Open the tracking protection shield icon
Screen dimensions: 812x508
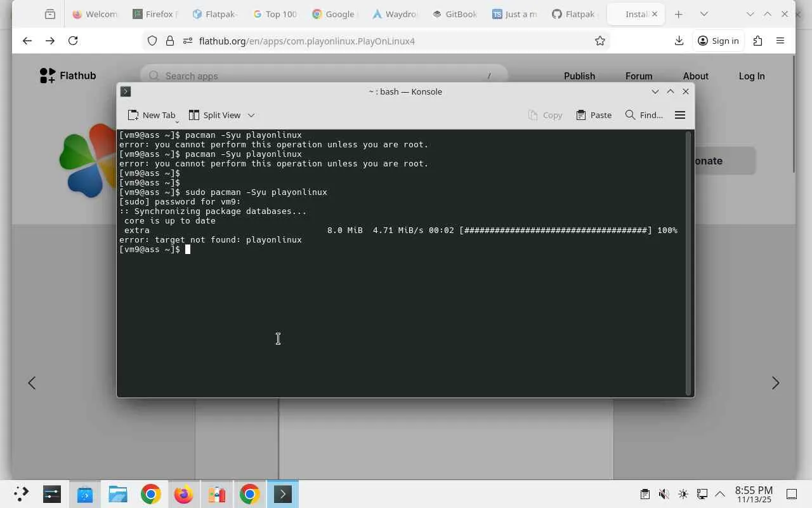tap(152, 41)
